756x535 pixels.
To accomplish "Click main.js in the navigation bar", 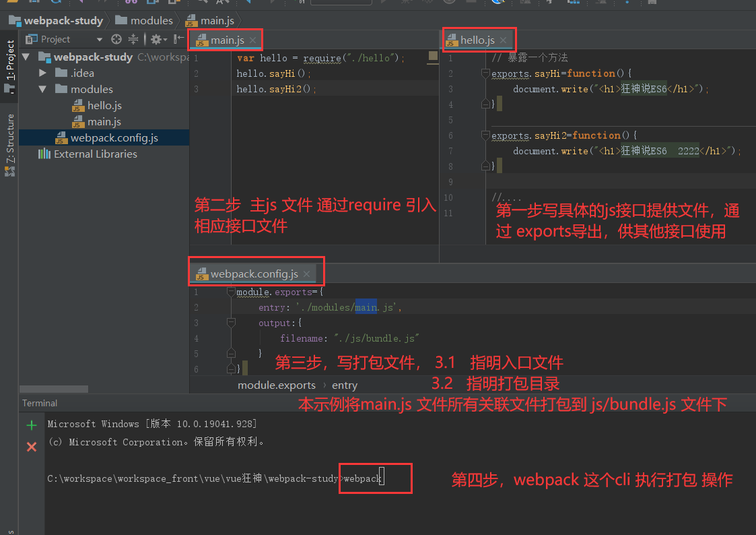I will pyautogui.click(x=210, y=21).
